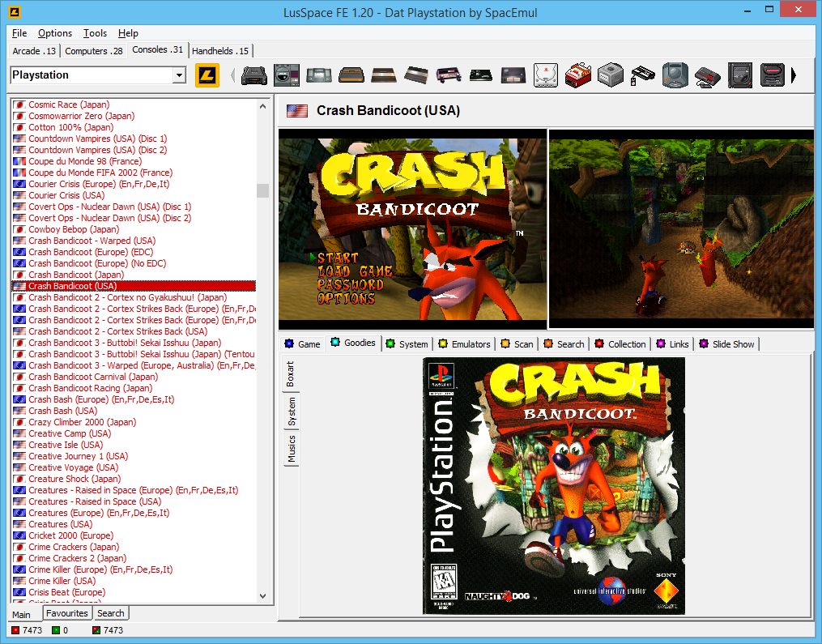Click the yellow LusSpace logo button
This screenshot has height=644, width=822.
[x=207, y=75]
